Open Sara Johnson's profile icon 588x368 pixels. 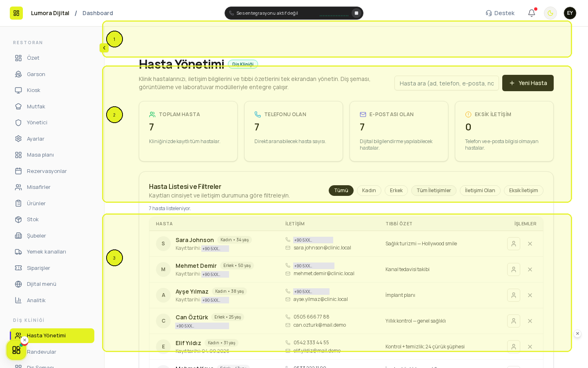(x=514, y=244)
